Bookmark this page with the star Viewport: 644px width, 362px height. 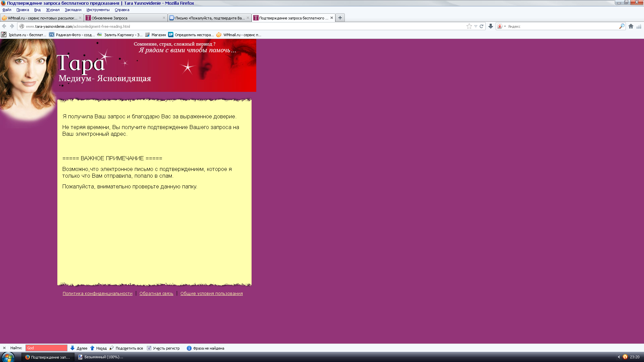click(469, 26)
